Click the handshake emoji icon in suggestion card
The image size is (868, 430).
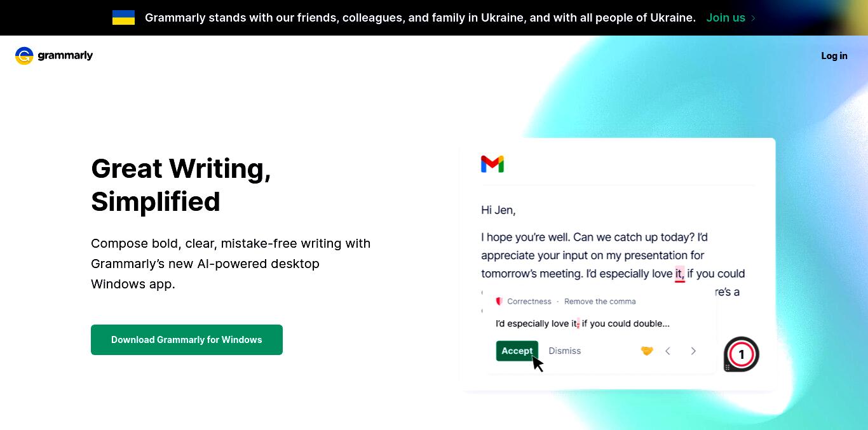(x=647, y=351)
